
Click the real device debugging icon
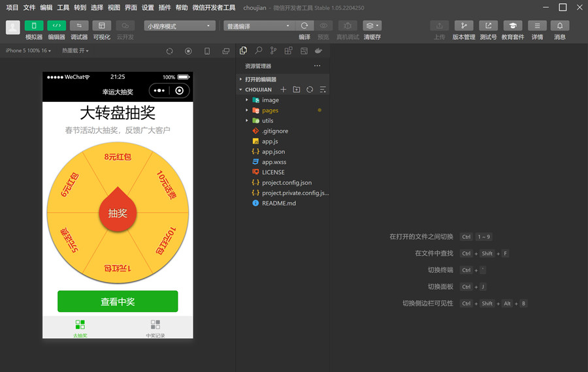click(x=348, y=25)
